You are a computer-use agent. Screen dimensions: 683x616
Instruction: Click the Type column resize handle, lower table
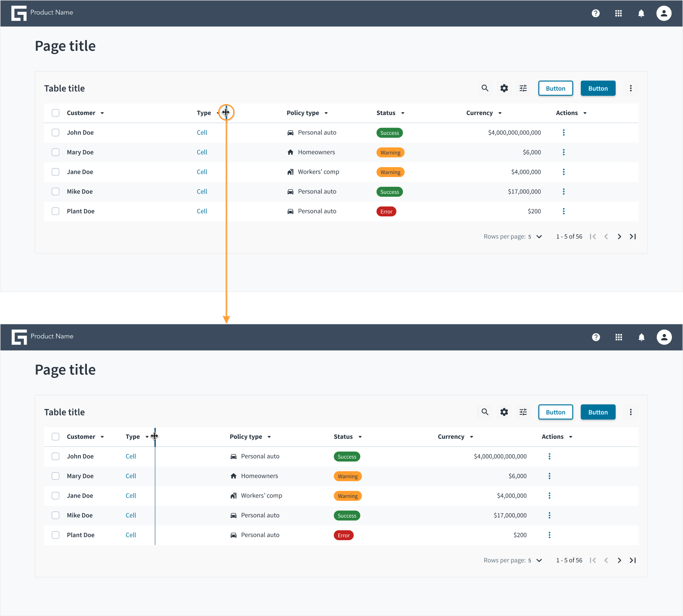point(155,436)
